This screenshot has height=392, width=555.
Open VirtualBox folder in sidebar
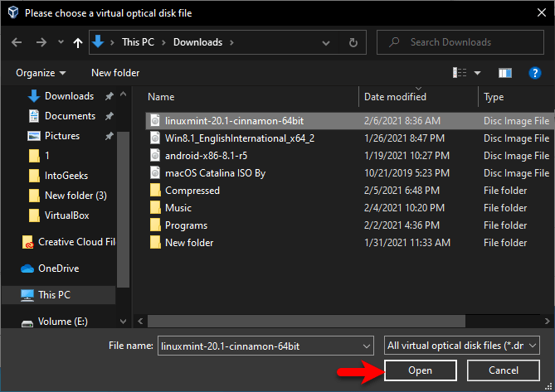point(66,215)
